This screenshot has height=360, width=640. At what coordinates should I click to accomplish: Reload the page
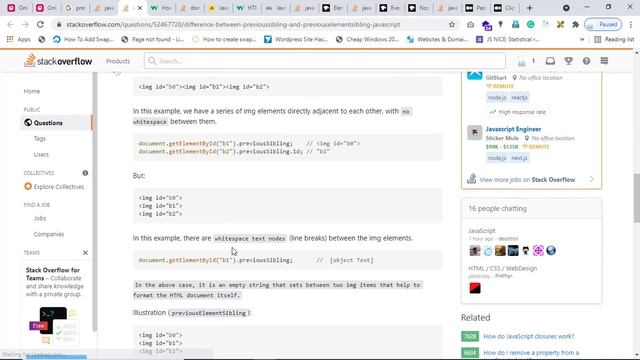pyautogui.click(x=40, y=24)
